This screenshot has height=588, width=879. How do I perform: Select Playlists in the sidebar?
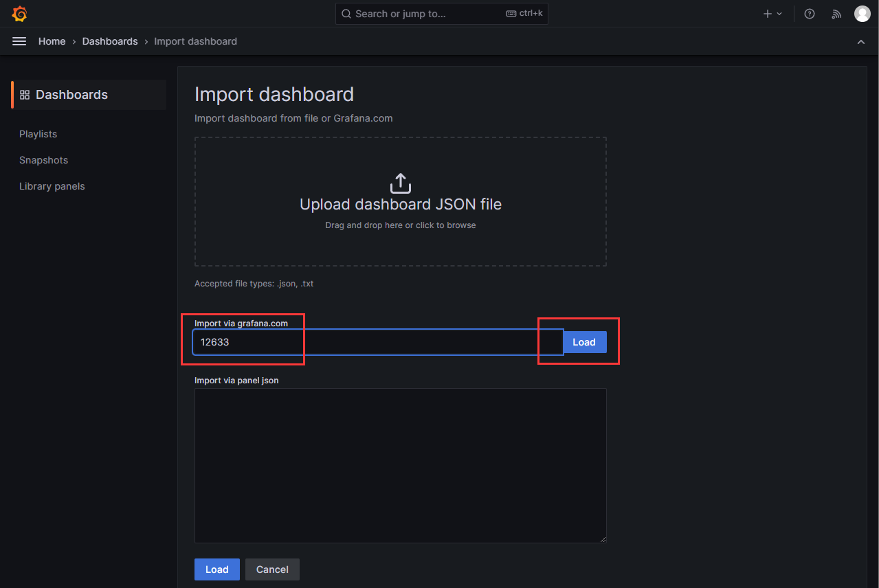[x=38, y=134]
